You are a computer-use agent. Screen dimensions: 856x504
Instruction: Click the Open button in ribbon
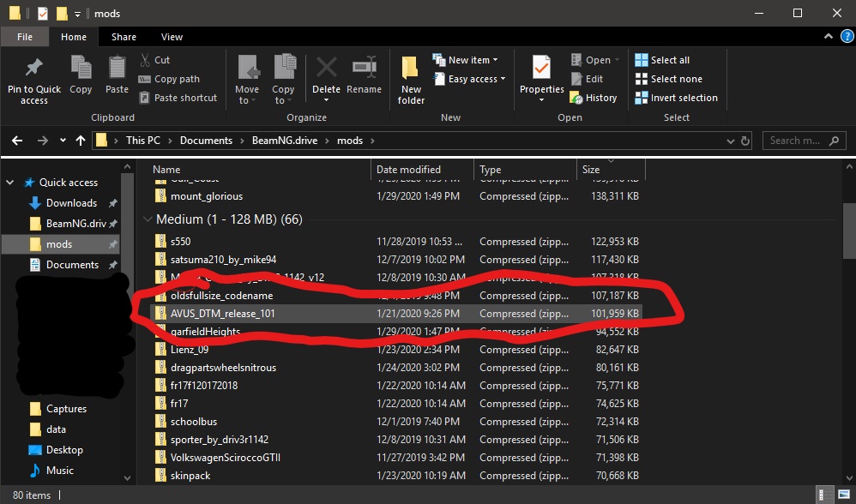(594, 60)
